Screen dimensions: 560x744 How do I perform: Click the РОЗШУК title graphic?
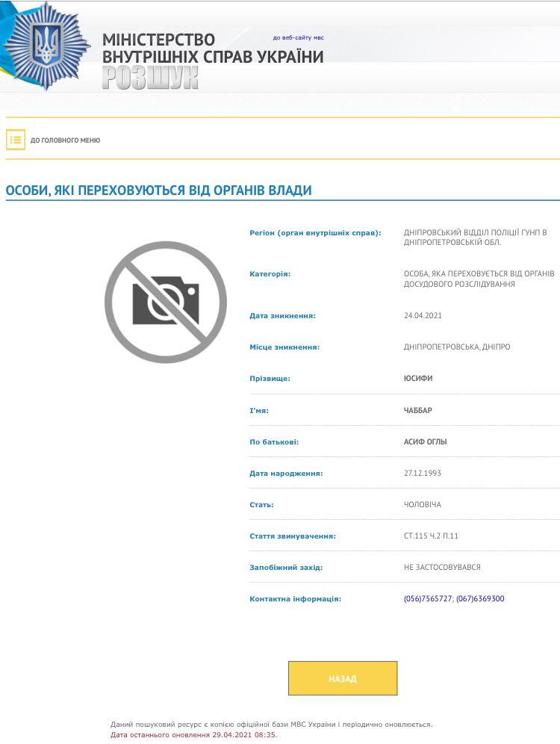point(150,78)
